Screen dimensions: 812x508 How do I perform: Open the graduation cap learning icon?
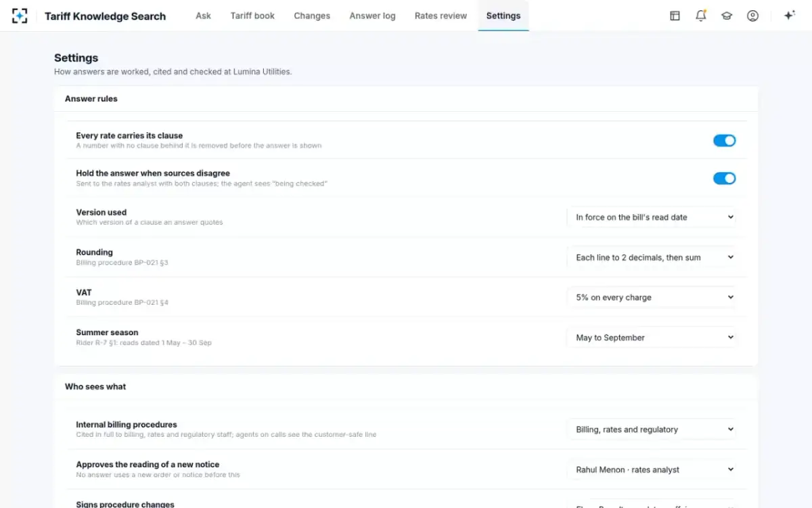727,16
